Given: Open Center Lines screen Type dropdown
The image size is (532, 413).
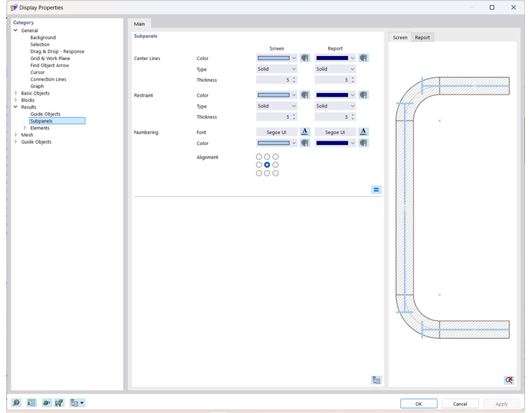Looking at the screenshot, I should tap(276, 69).
